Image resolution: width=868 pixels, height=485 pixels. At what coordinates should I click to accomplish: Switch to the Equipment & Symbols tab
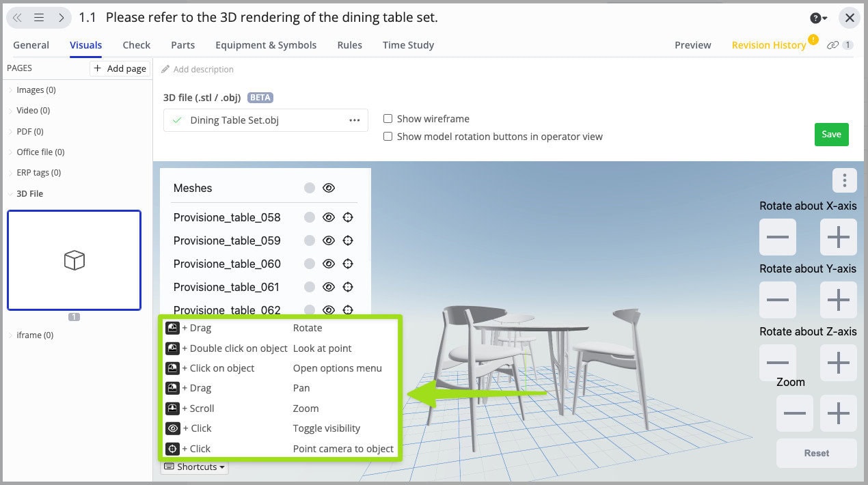pyautogui.click(x=265, y=44)
